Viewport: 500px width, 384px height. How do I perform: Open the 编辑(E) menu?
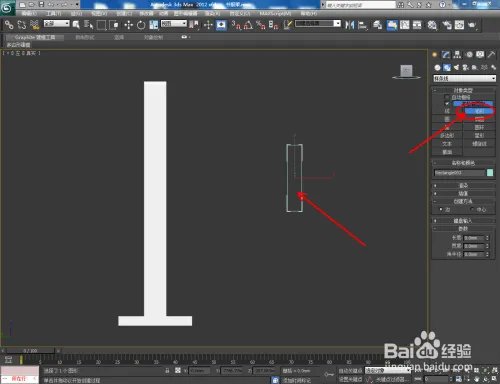[29, 13]
